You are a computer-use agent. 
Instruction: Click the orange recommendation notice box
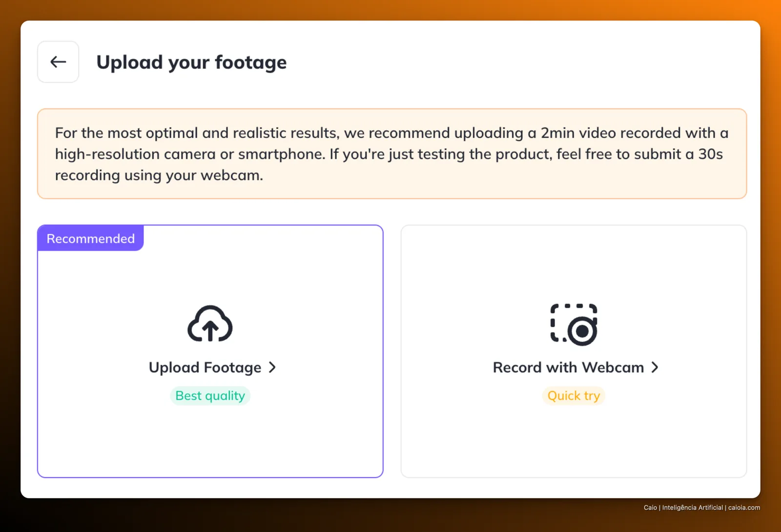point(392,154)
